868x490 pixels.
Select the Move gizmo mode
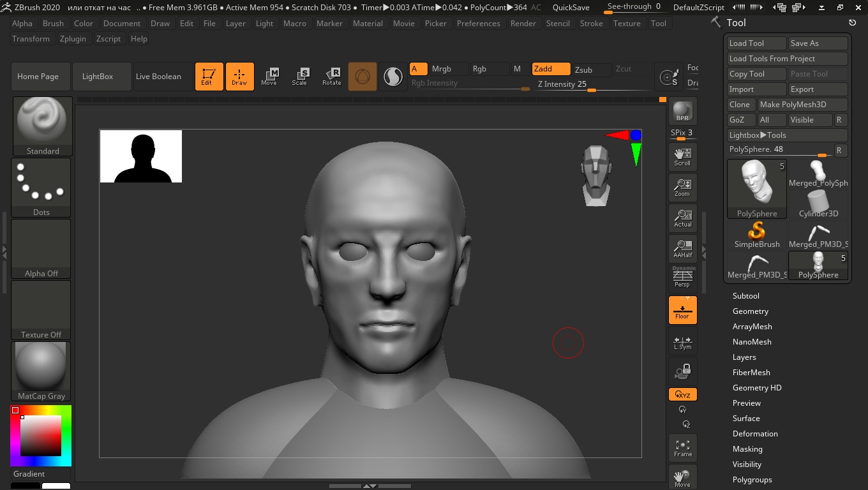click(269, 77)
